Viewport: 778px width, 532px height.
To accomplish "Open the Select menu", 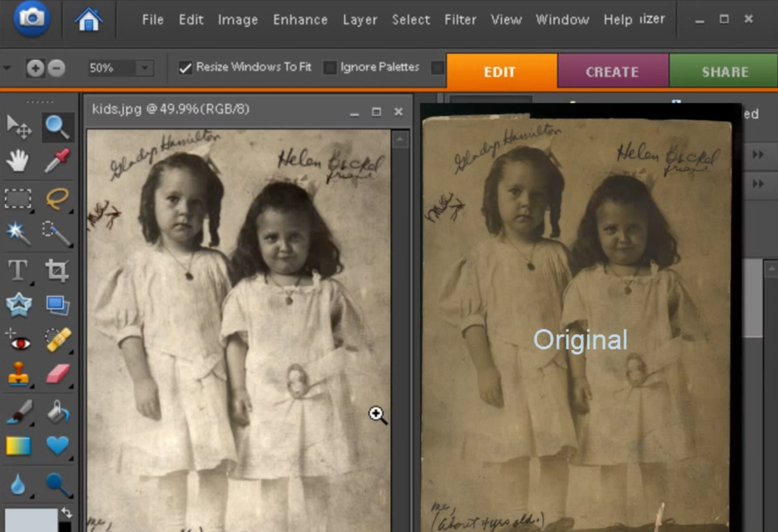I will (411, 20).
